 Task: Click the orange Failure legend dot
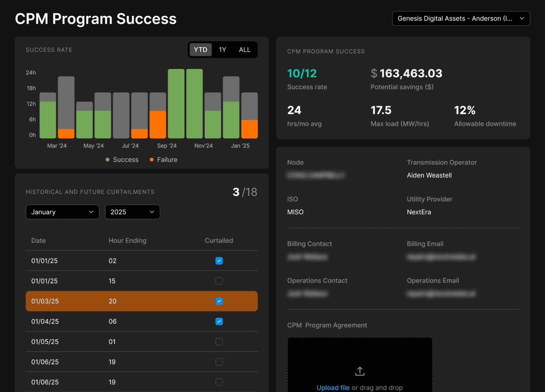click(x=151, y=160)
